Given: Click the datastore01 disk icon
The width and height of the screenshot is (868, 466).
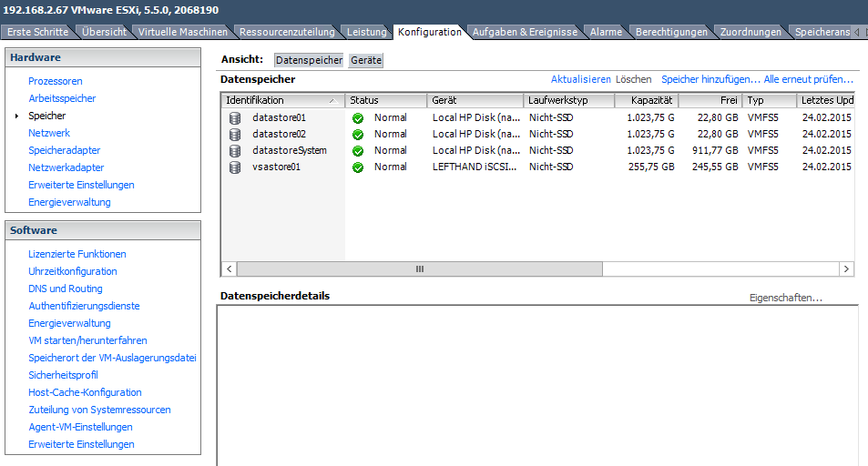Looking at the screenshot, I should (235, 117).
